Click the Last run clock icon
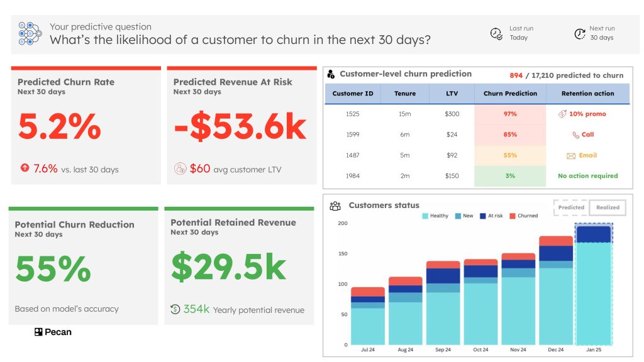The width and height of the screenshot is (644, 362). point(496,33)
